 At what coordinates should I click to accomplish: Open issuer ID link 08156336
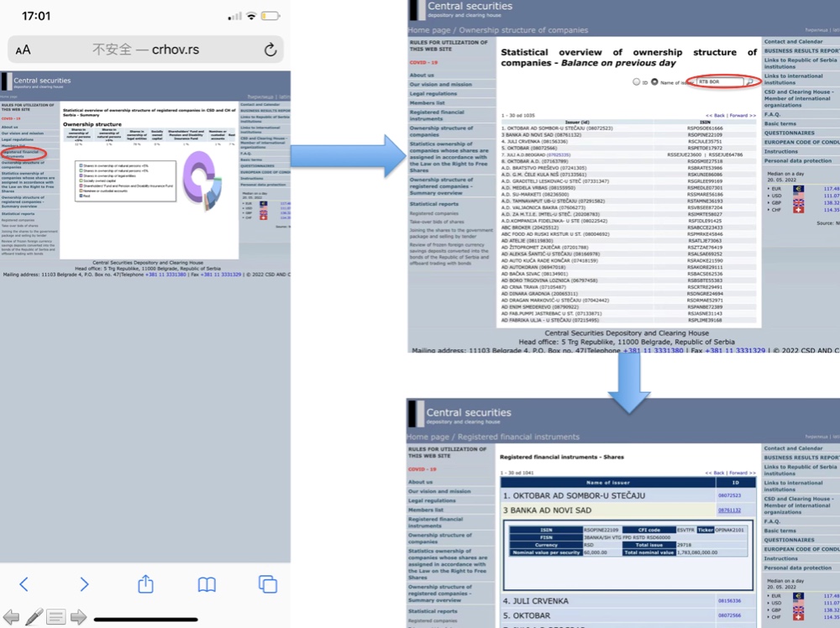click(x=729, y=600)
